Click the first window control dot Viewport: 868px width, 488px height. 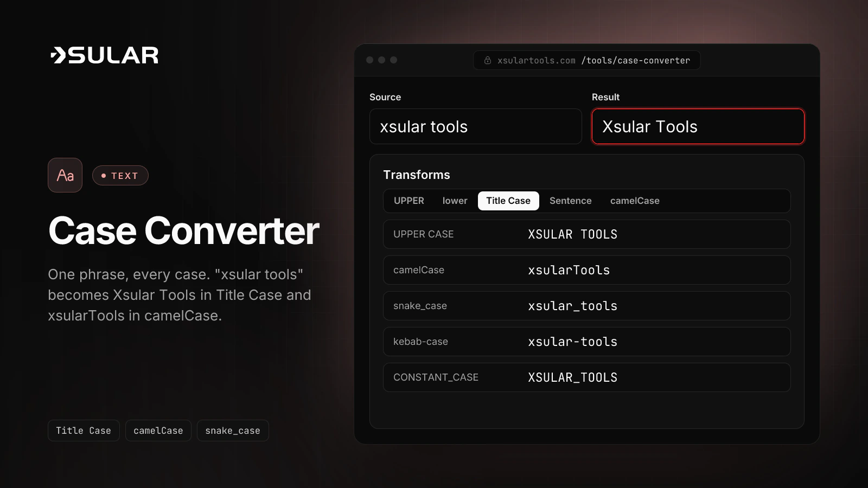(369, 60)
